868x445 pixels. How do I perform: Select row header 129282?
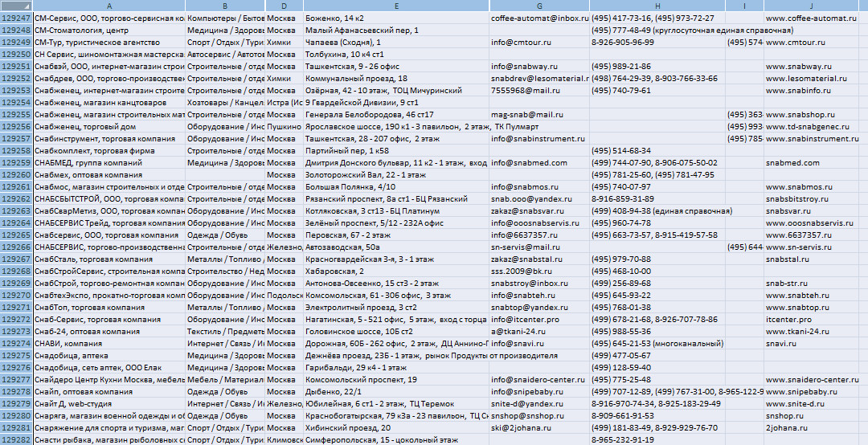(x=16, y=439)
